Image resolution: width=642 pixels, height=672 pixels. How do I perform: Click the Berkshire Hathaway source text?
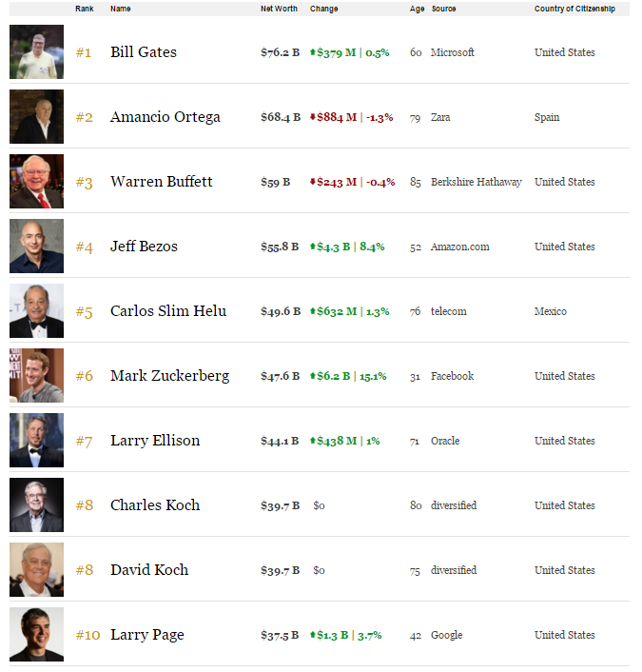(x=476, y=182)
